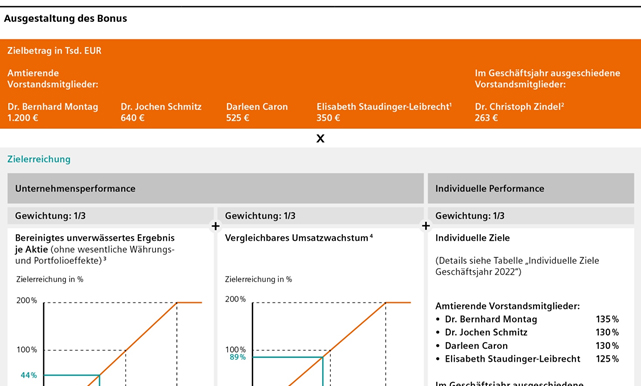This screenshot has height=386, width=641.
Task: Click the Zielerreichung teal heading
Action: [39, 159]
